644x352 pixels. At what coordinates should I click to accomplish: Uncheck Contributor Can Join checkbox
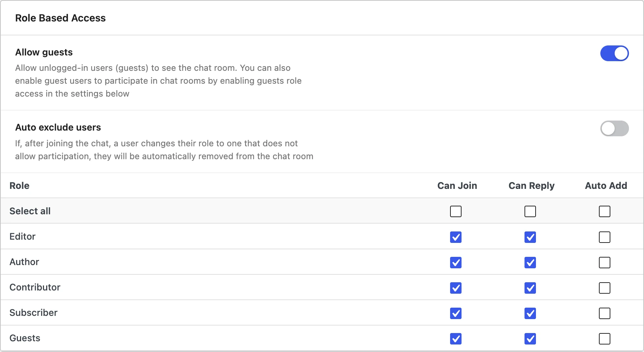tap(456, 288)
